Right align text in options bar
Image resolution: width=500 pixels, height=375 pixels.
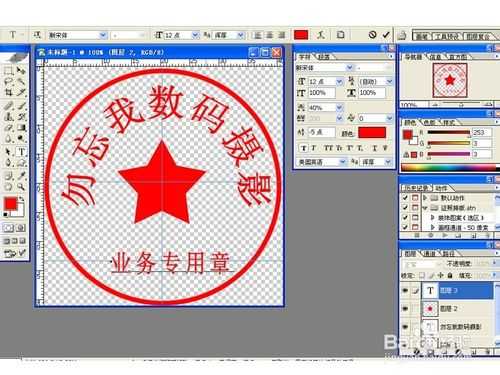282,35
